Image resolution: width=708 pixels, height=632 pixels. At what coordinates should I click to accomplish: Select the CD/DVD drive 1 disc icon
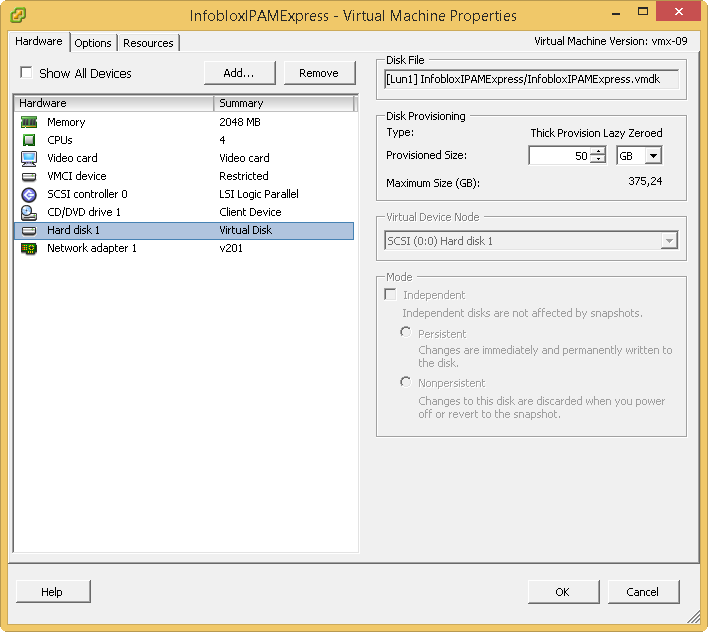(x=29, y=212)
